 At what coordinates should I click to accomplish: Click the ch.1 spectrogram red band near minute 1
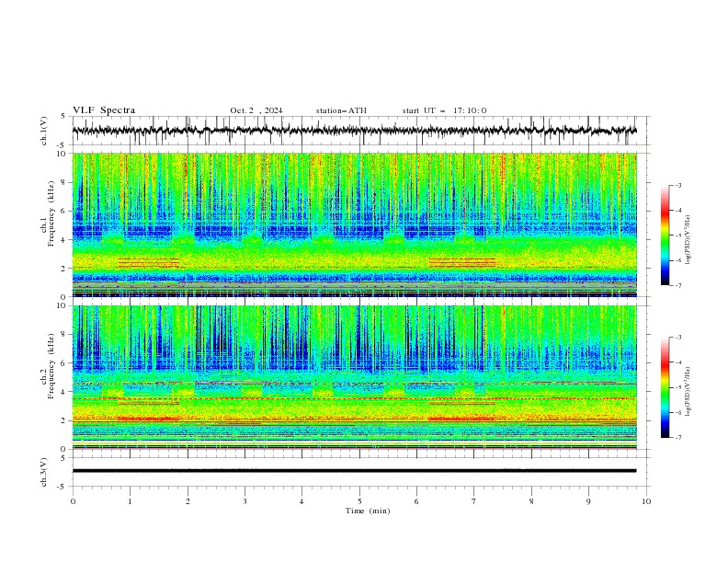pos(149,262)
